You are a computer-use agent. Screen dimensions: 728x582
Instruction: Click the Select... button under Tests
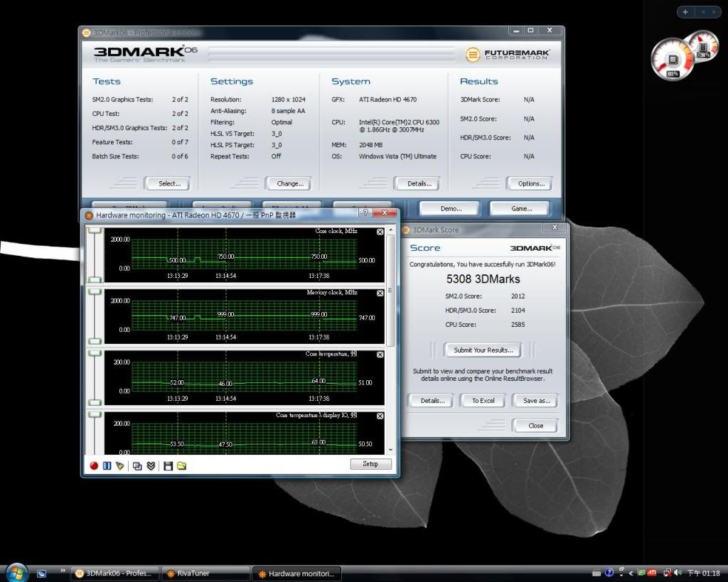[168, 184]
